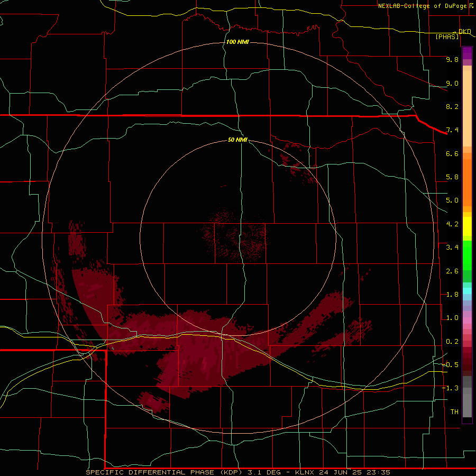Click the 9.8 value on the color scale
Screen dimensions: 476x476
(x=452, y=59)
